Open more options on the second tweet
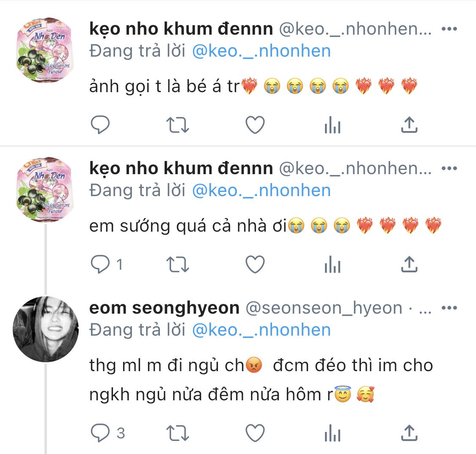Viewport: 476px width, 454px height. tap(449, 169)
